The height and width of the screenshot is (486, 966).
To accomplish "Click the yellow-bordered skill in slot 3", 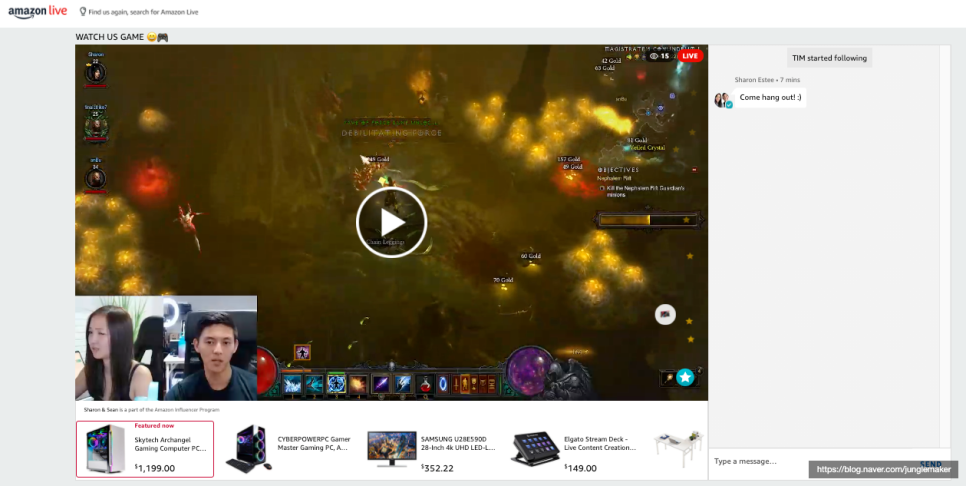I will pos(336,383).
